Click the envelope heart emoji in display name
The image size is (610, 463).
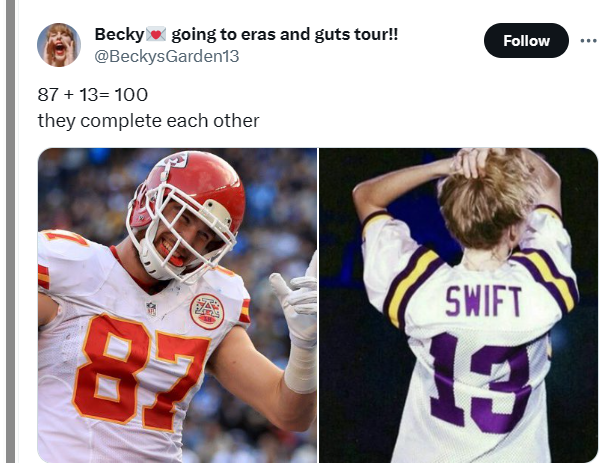(157, 35)
